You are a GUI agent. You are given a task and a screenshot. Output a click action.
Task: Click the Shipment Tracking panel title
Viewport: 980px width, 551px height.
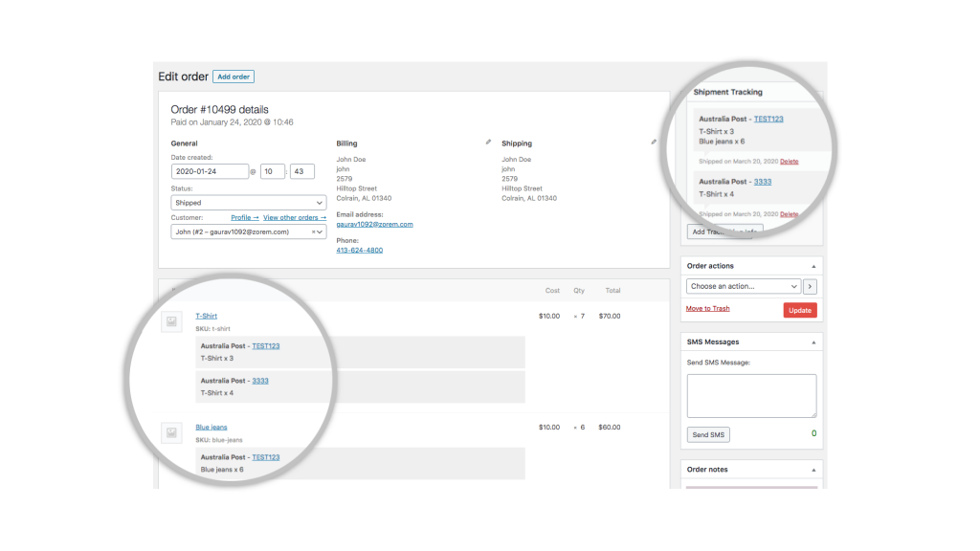pos(727,92)
